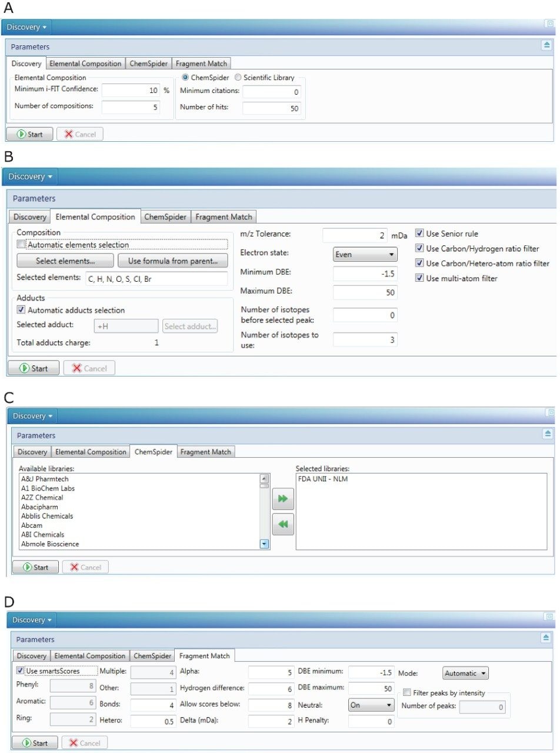Click the Minimum i-FIT Confidence field
This screenshot has width=560, height=753.
click(x=131, y=91)
